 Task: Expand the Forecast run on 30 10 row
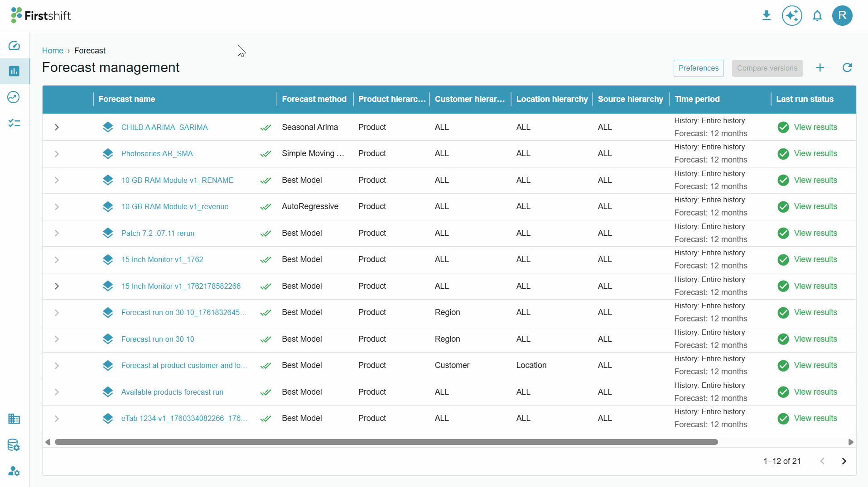[x=57, y=339]
